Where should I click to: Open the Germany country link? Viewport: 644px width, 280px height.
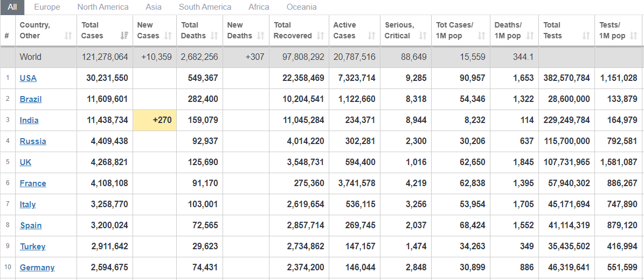(x=37, y=267)
